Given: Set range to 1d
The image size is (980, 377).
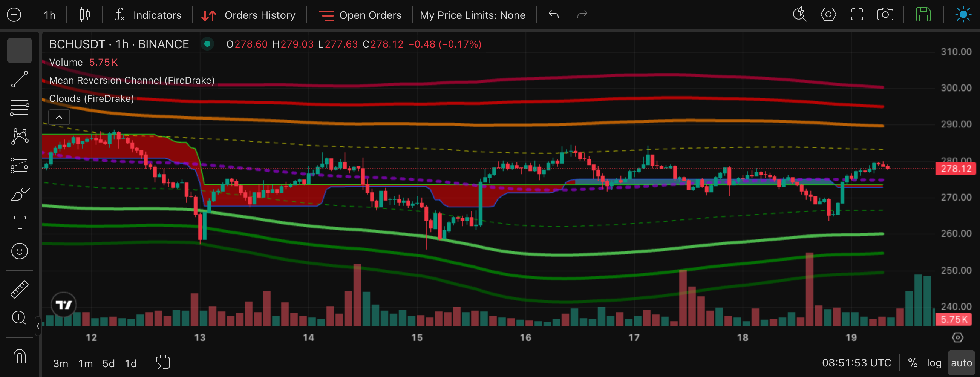Looking at the screenshot, I should point(131,364).
